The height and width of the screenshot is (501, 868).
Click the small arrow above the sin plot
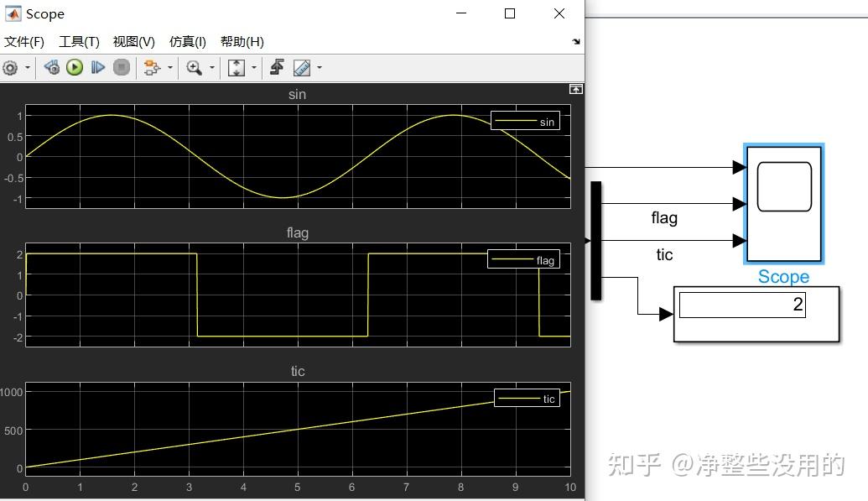click(575, 88)
